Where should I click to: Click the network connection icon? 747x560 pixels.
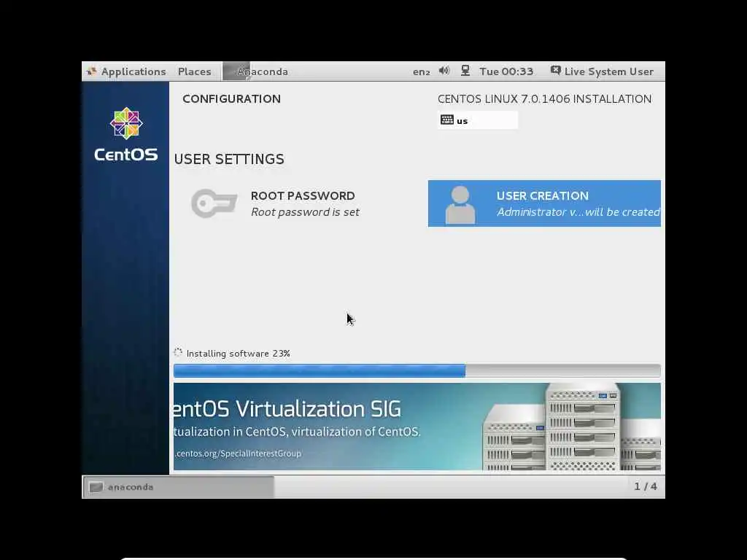point(465,71)
